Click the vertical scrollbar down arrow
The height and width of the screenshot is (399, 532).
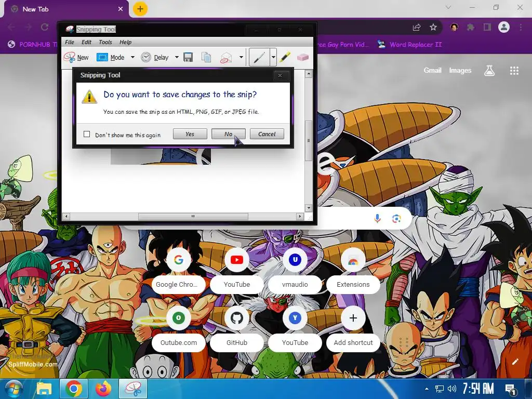coord(309,208)
